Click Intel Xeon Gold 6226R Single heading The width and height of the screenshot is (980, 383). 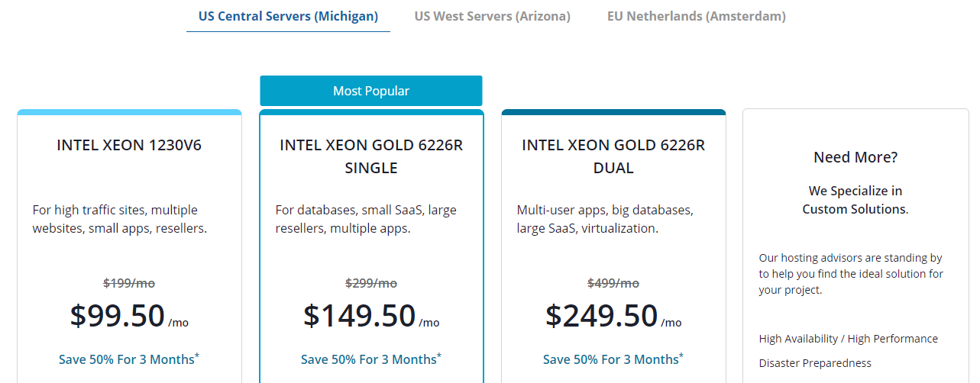pos(371,156)
